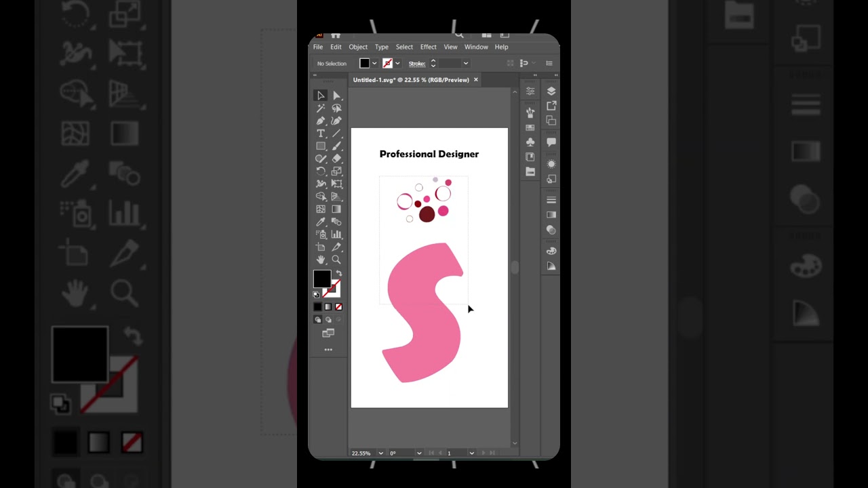Select the Line Segment tool
Image resolution: width=868 pixels, height=488 pixels.
pyautogui.click(x=336, y=134)
